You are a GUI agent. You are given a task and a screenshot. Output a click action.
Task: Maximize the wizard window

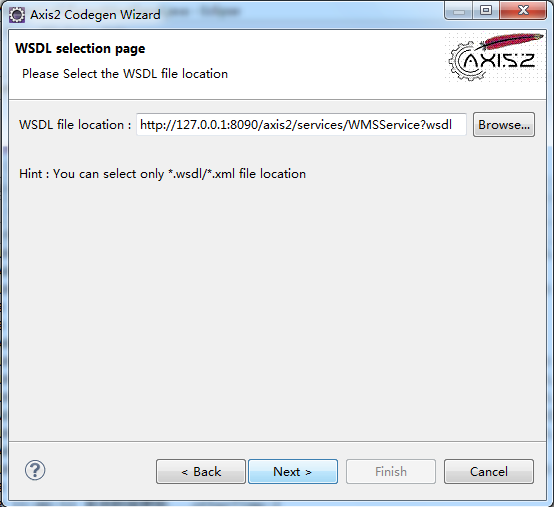(486, 11)
